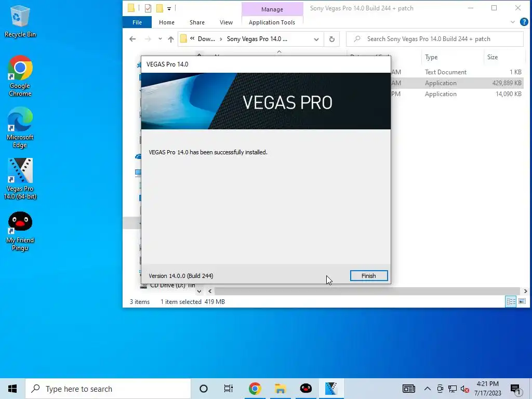Screen dimensions: 532x399
Task: Open the Windows Start menu
Action: click(x=12, y=389)
